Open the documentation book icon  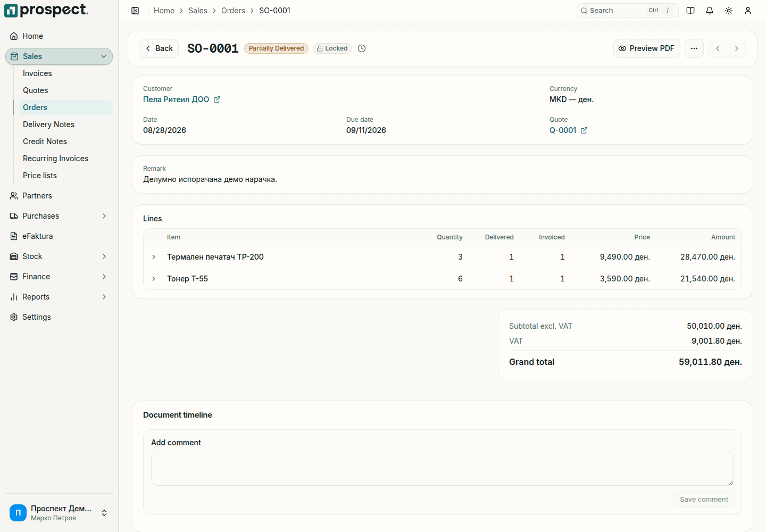coord(690,11)
